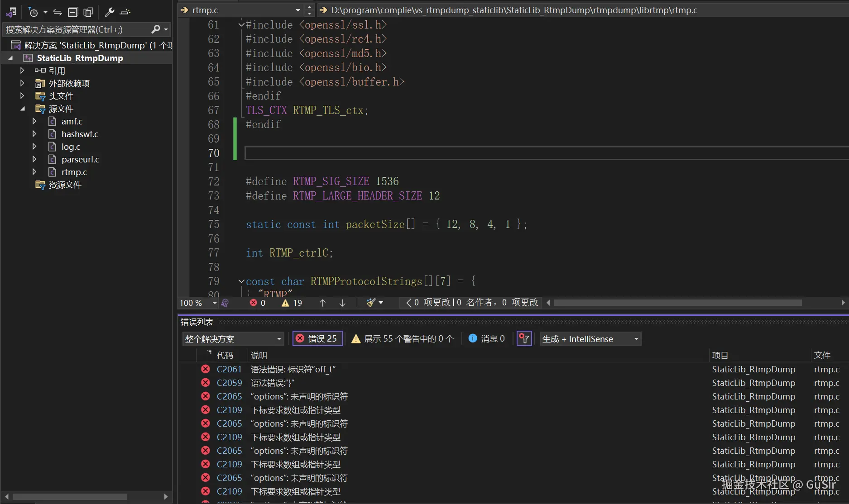Toggle the 消息 0 messages filter
The width and height of the screenshot is (849, 504).
[x=486, y=338]
